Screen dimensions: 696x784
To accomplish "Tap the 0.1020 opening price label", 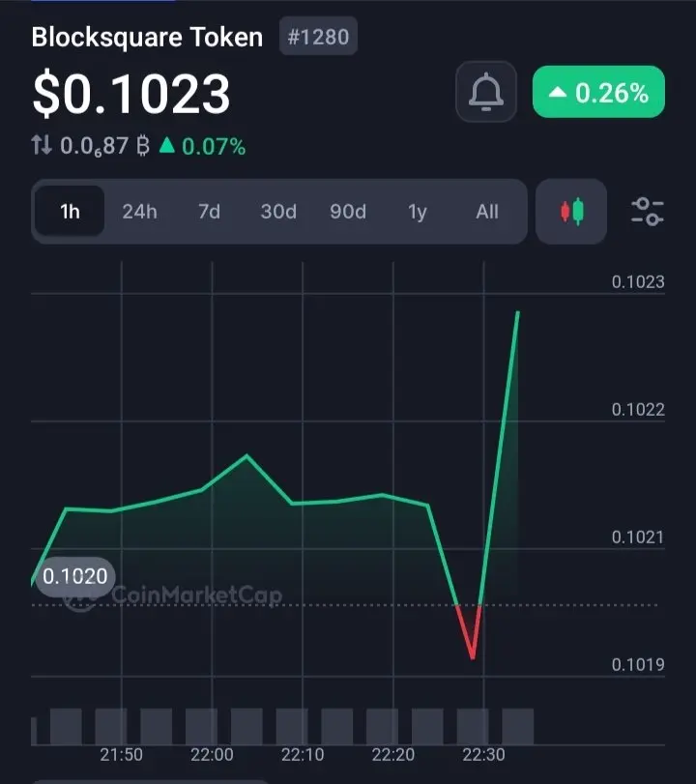I will pyautogui.click(x=75, y=576).
